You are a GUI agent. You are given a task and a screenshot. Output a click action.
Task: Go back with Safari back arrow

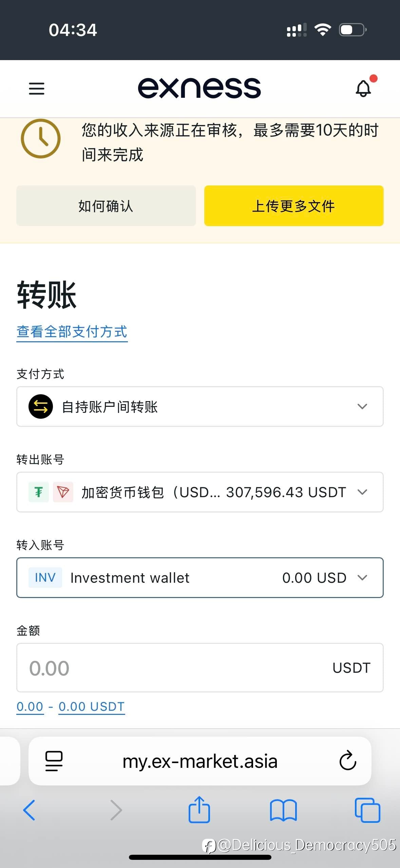pyautogui.click(x=29, y=810)
